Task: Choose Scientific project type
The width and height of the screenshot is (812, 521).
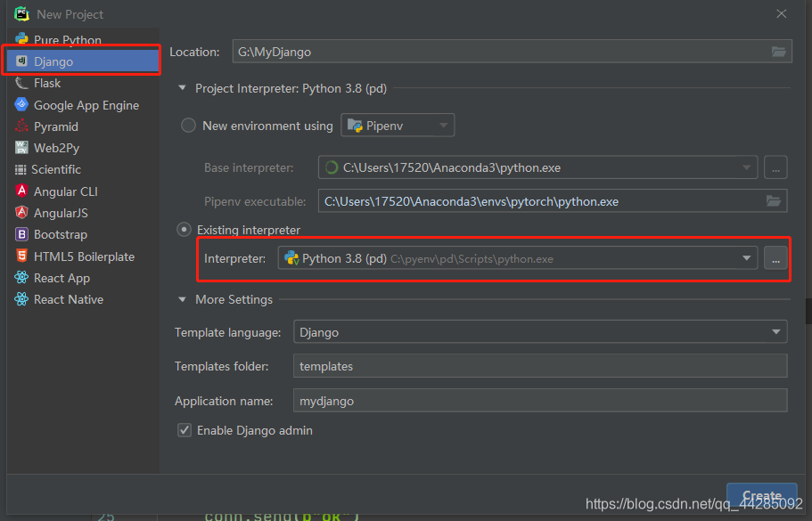Action: 83,170
